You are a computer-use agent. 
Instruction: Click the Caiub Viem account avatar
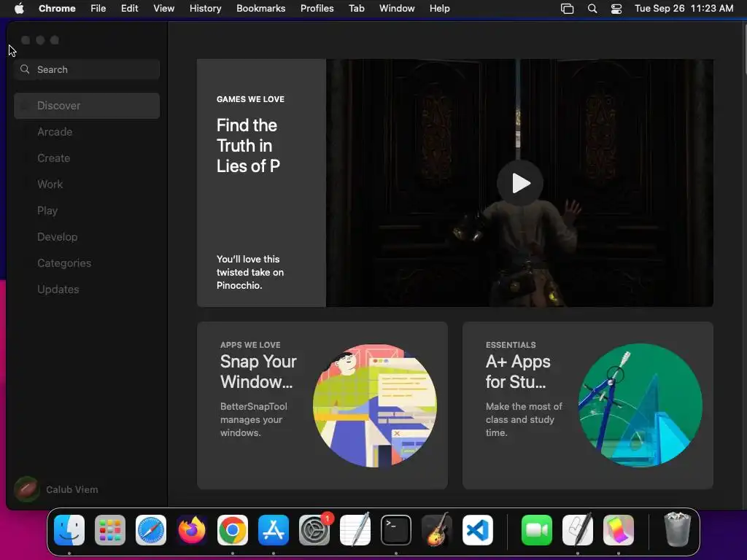tap(27, 489)
